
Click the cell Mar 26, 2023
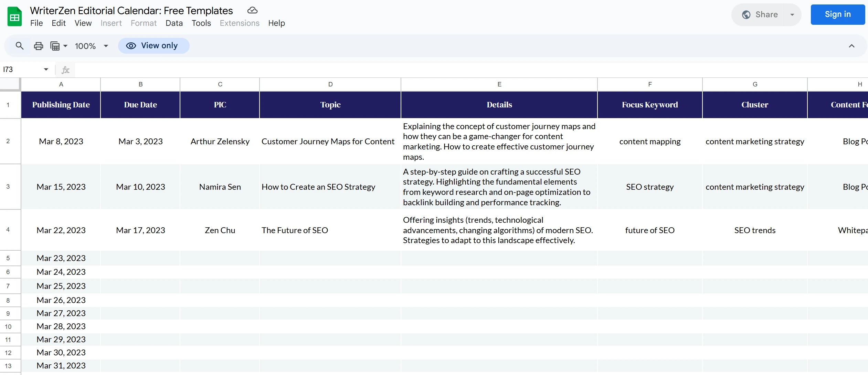[x=61, y=300]
